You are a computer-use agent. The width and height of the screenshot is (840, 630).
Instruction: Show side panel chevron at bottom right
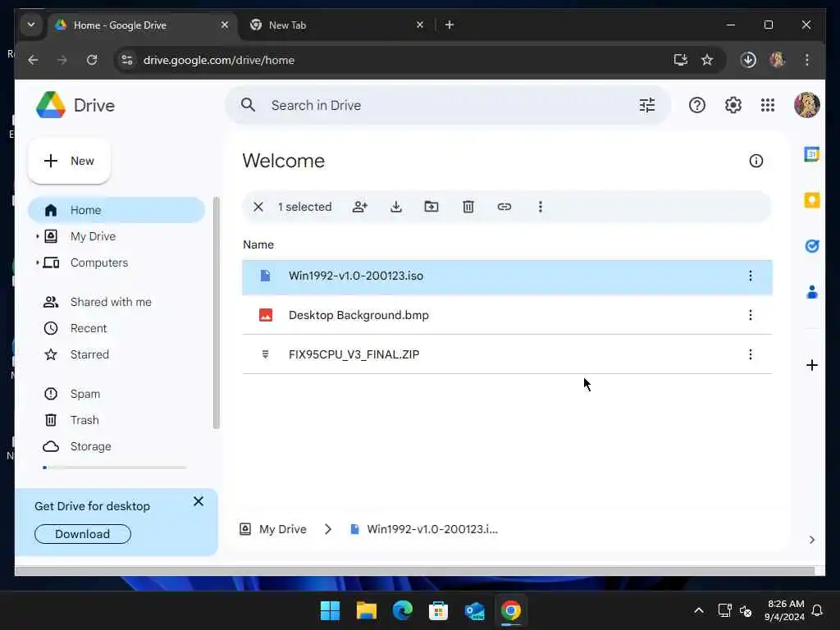pos(811,540)
